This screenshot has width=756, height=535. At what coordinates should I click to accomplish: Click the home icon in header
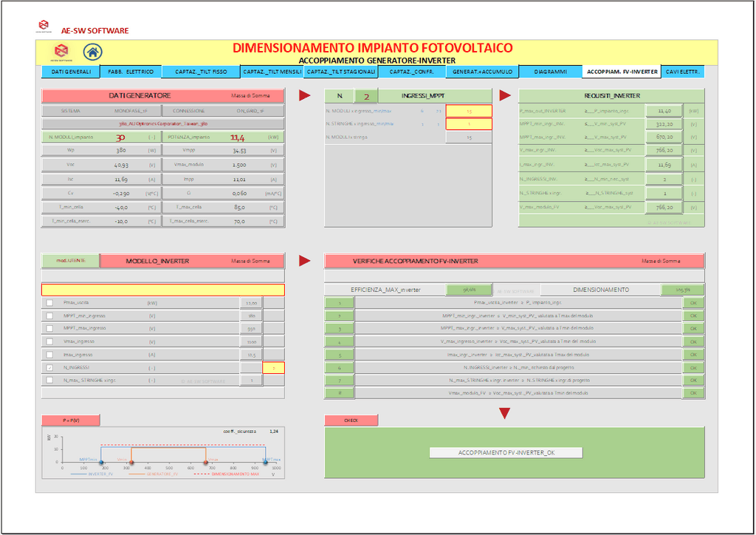(x=93, y=52)
